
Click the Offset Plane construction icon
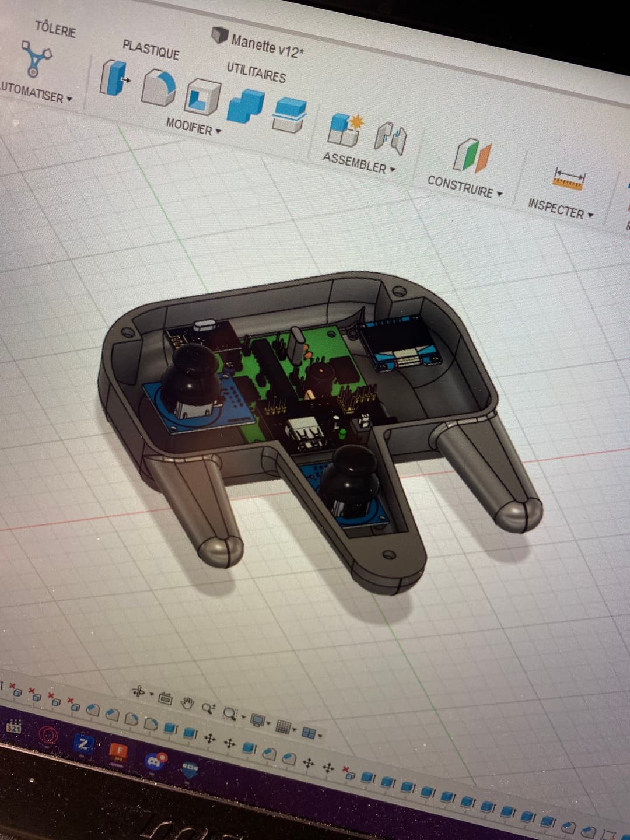473,156
